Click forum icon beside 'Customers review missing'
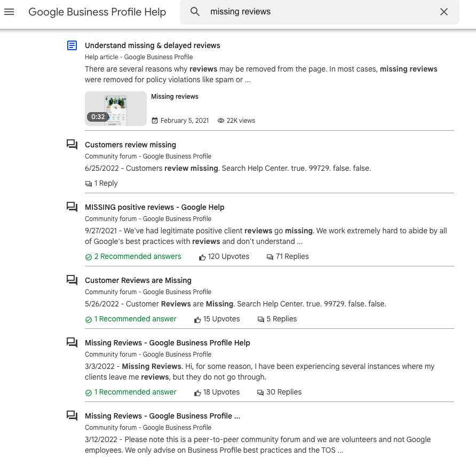 [72, 144]
